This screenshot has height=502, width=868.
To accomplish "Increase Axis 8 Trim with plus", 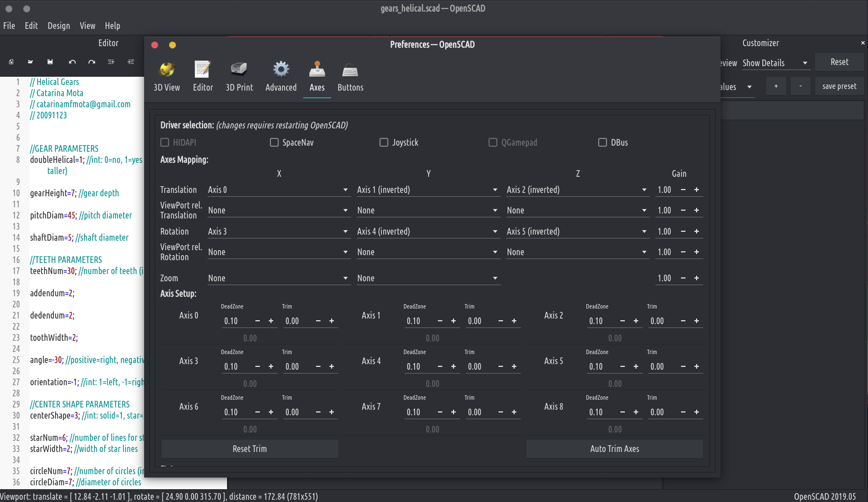I will pos(697,412).
